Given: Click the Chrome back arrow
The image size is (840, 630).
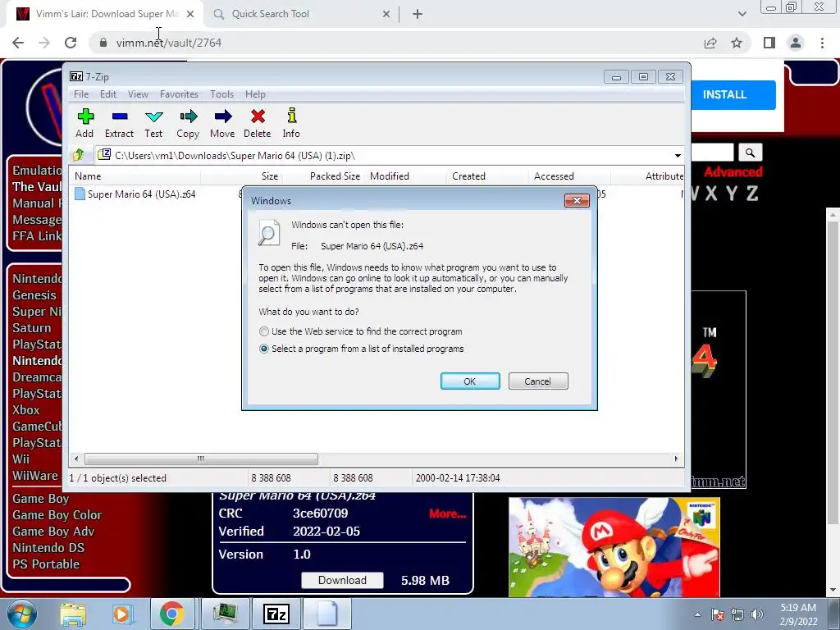Looking at the screenshot, I should click(18, 43).
